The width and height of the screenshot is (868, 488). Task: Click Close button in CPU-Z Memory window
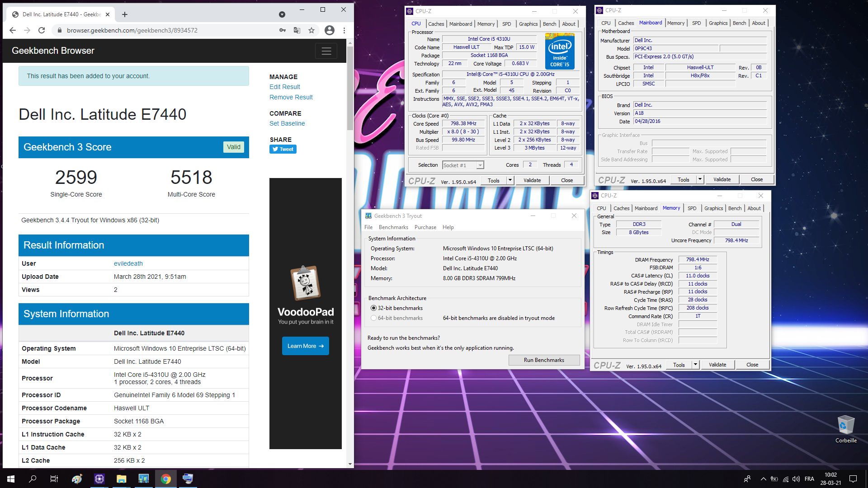click(752, 365)
